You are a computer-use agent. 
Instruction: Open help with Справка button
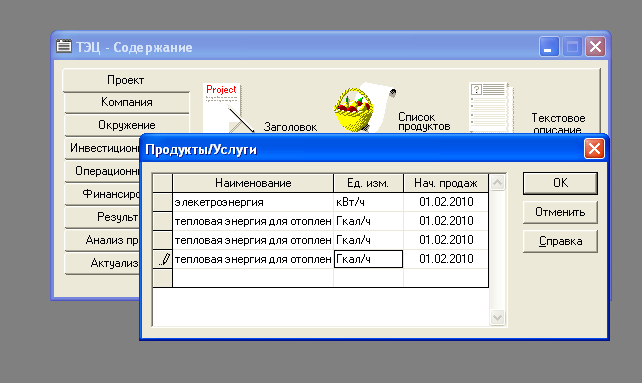pos(560,241)
